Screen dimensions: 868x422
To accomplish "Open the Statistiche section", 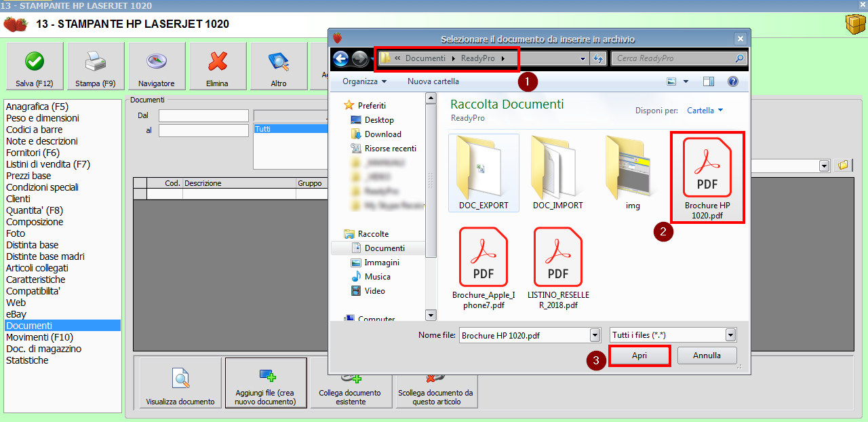I will click(27, 360).
